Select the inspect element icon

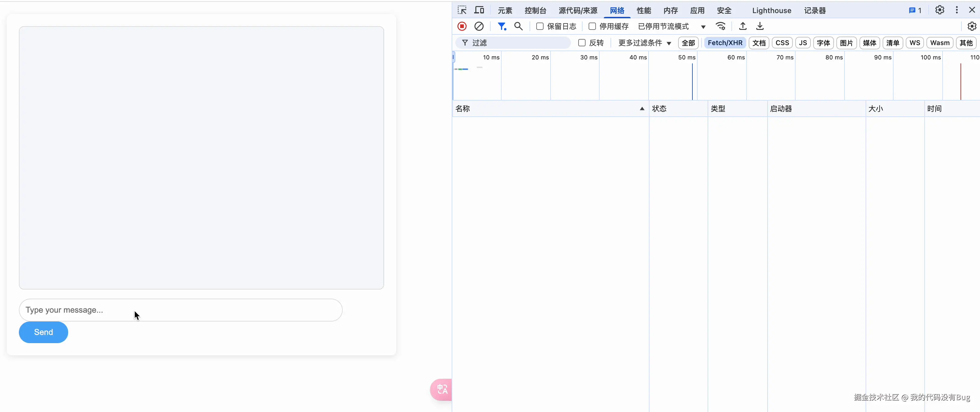pos(462,10)
